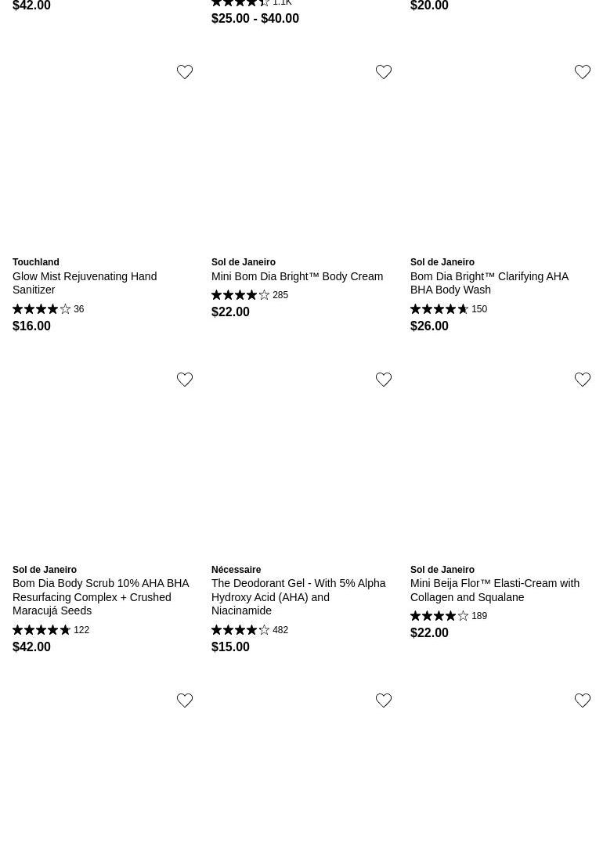Image resolution: width=603 pixels, height=868 pixels.
Task: Open Mini Beija Flor Elasti-Cream product link
Action: click(494, 590)
